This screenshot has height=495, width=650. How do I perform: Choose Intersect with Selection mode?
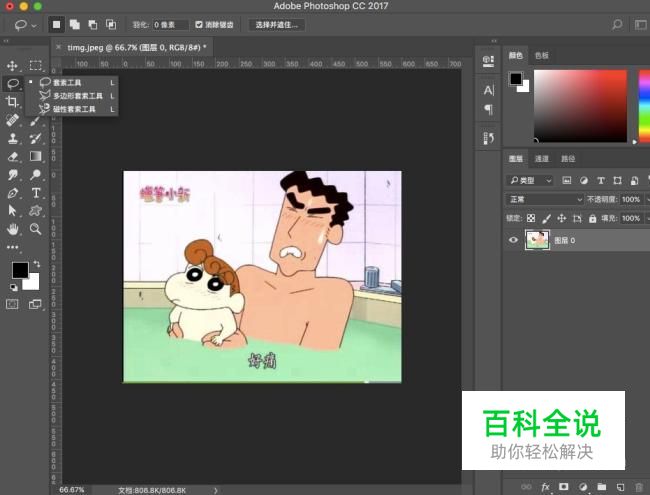click(111, 25)
